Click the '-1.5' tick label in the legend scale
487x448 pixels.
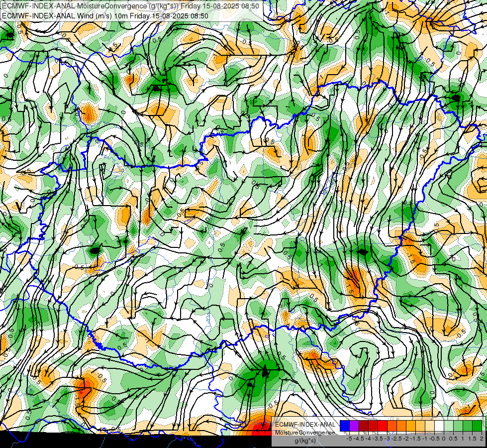(416, 439)
